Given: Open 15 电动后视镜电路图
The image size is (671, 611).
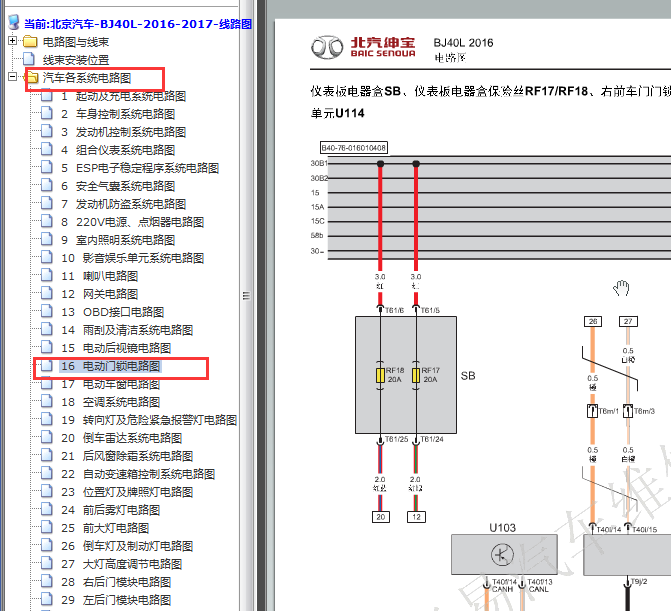Looking at the screenshot, I should click(x=116, y=348).
